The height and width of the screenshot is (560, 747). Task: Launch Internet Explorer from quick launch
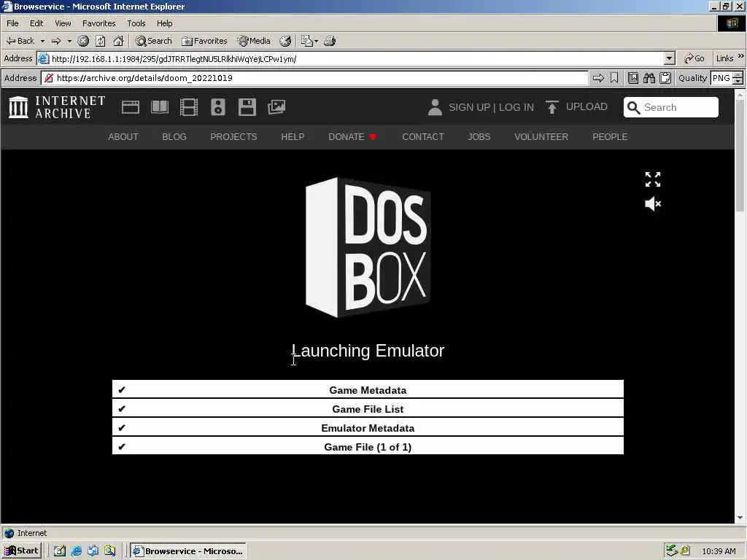(x=76, y=551)
